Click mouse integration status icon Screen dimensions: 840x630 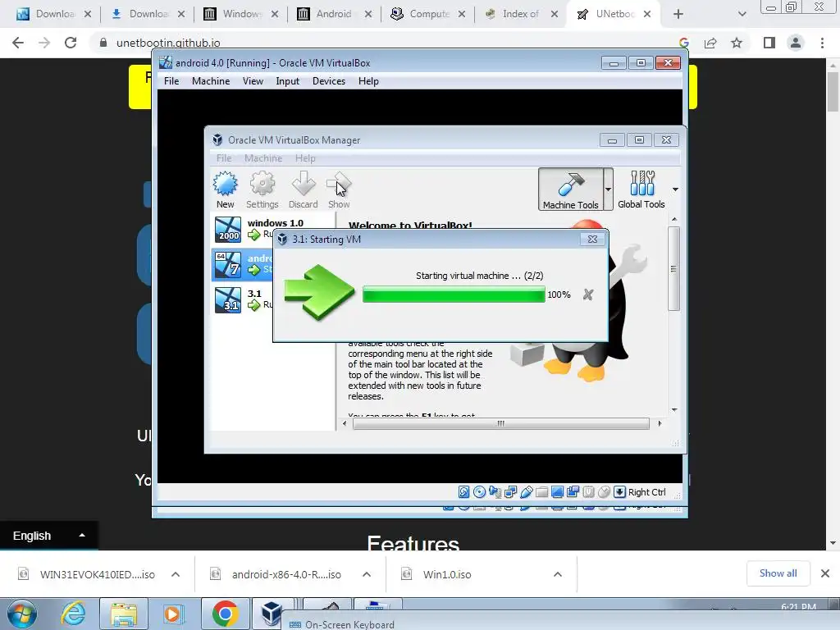coord(604,492)
